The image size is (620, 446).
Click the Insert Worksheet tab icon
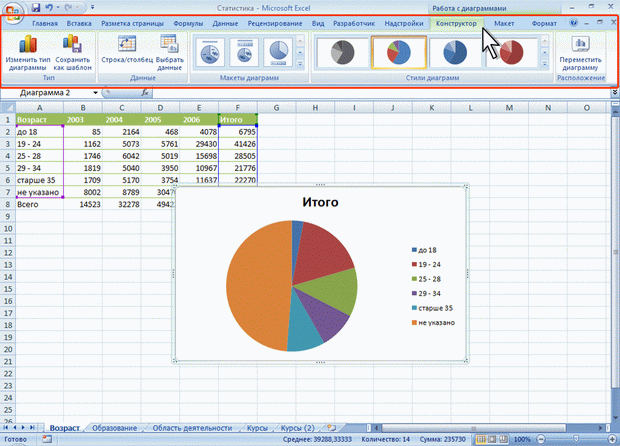click(331, 428)
